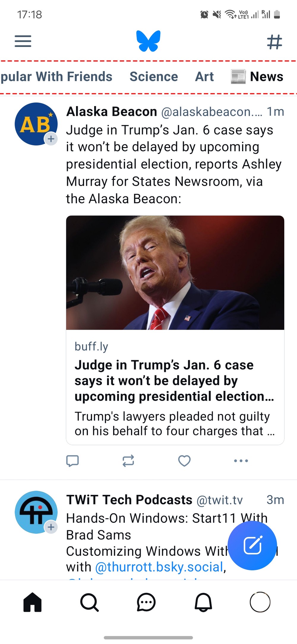Viewport: 297px width, 644px height.
Task: Open the profile tab in bottom bar
Action: 260,602
